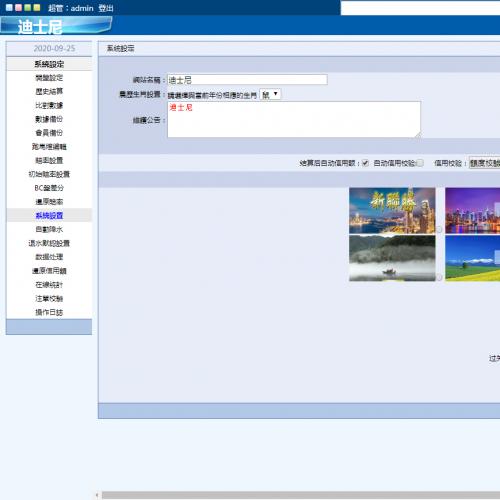Click the scrollbar left arrow
Image resolution: width=500 pixels, height=500 pixels.
point(97,495)
